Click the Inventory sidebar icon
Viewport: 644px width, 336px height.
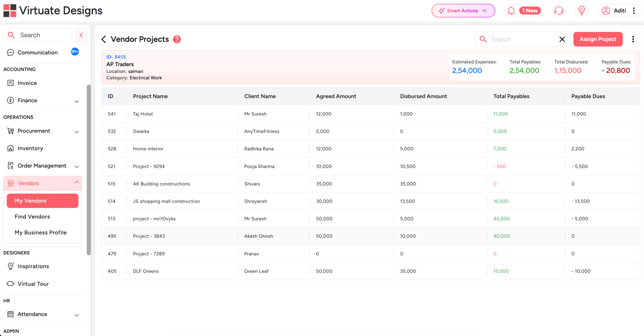tap(10, 148)
